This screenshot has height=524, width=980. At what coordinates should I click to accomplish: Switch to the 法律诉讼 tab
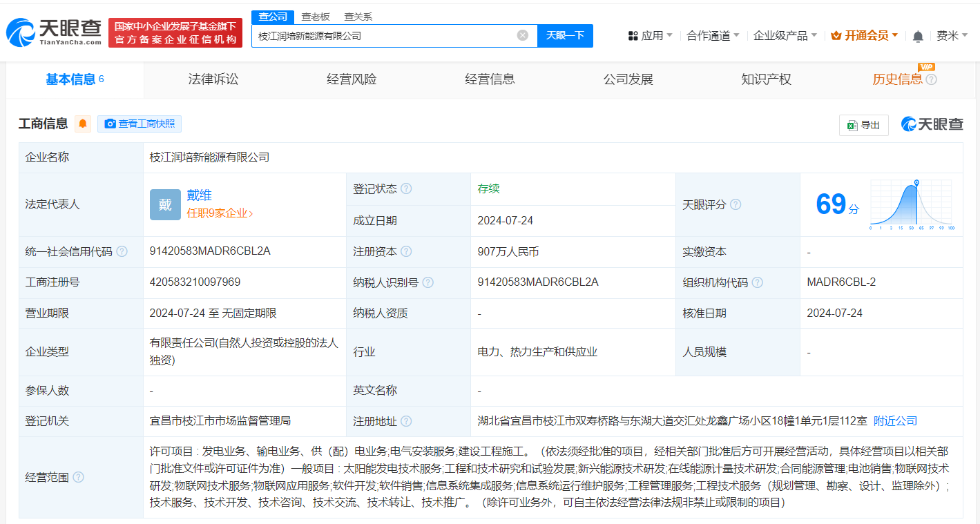pos(212,79)
